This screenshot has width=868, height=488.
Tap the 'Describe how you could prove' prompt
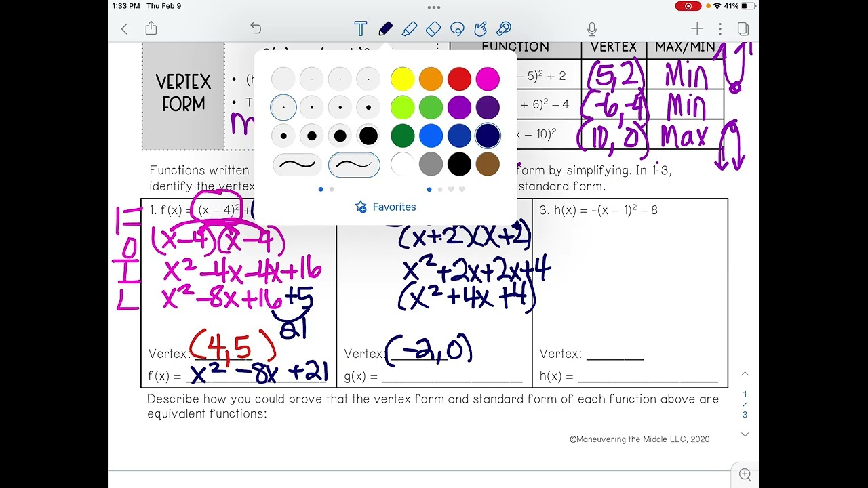pos(433,406)
